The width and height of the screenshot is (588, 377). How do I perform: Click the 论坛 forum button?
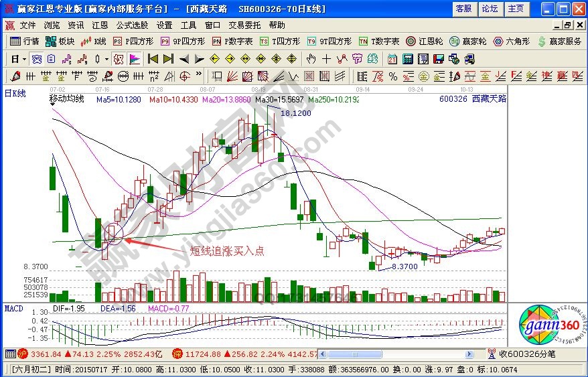click(490, 9)
